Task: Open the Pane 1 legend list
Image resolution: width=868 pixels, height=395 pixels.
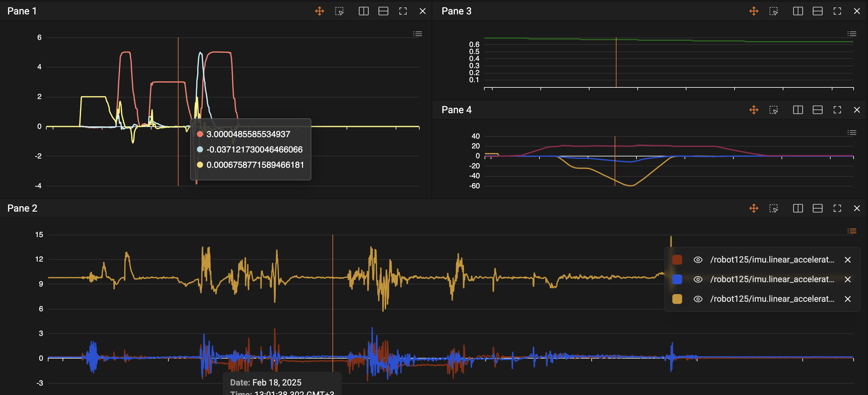Action: pos(417,34)
